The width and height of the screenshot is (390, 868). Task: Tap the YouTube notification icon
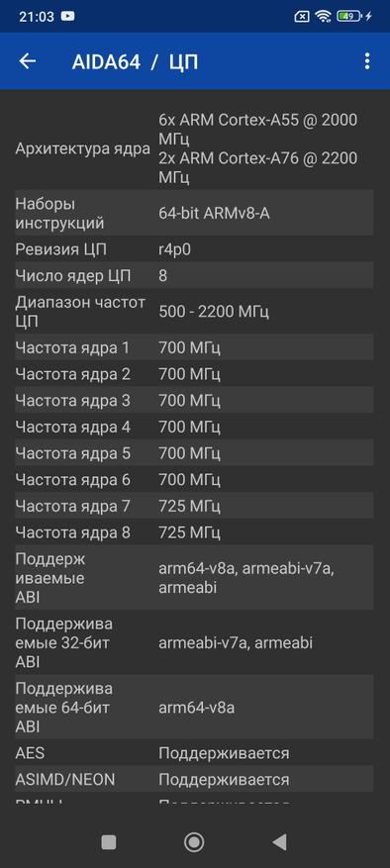coord(67,17)
